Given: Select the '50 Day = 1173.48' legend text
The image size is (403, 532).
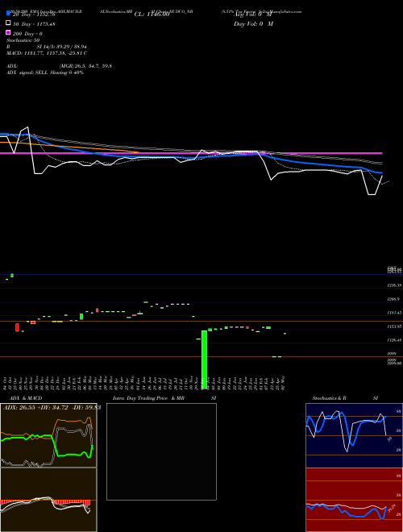Looking at the screenshot, I should click(x=34, y=24).
